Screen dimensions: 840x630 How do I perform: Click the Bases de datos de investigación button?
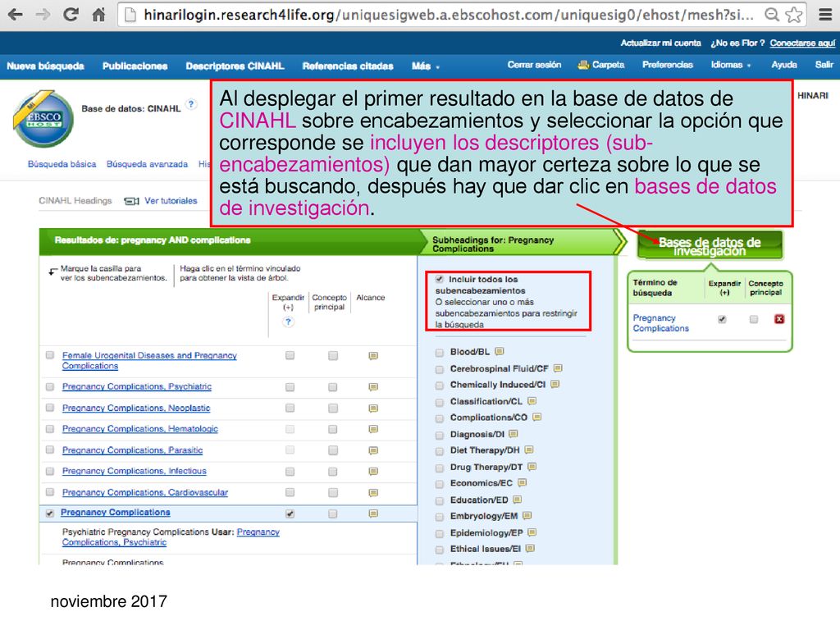point(710,246)
